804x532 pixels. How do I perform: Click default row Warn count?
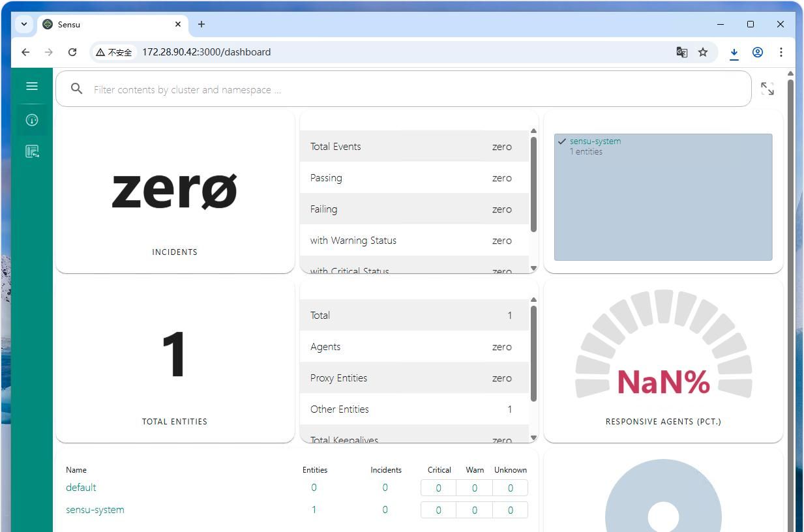click(x=474, y=488)
